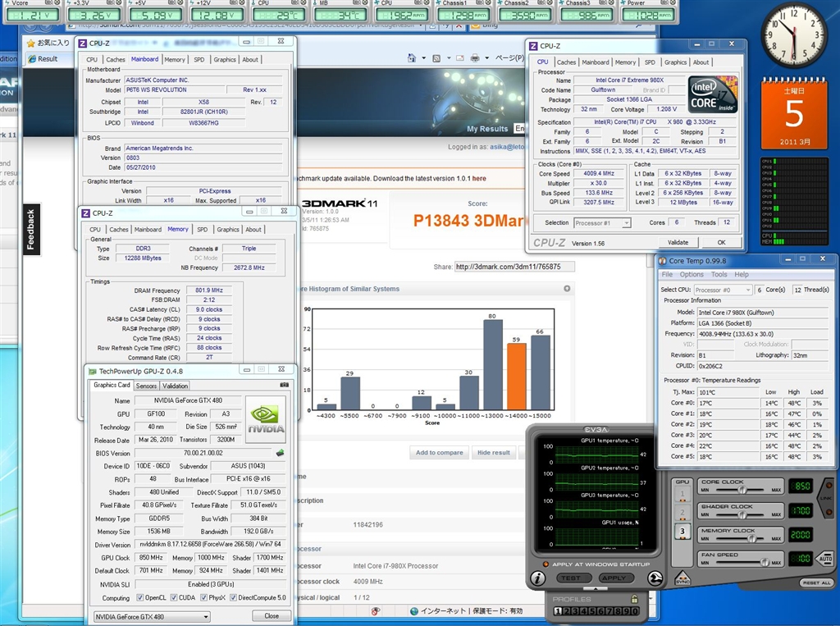Open the NVIDIA GeForce GTX 480 dropdown
Screen dimensions: 840x626
pos(150,616)
